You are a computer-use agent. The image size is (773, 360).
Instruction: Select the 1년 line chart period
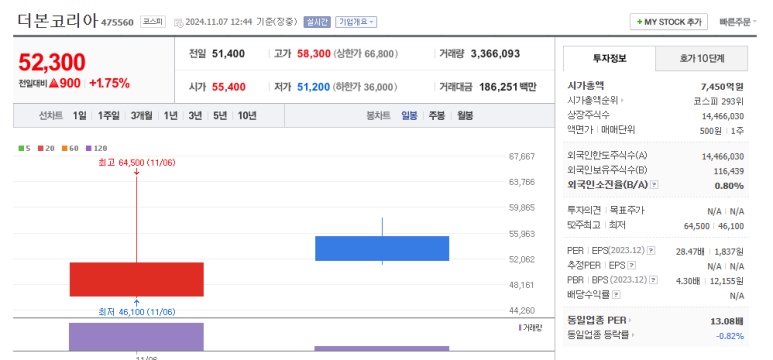pyautogui.click(x=171, y=116)
